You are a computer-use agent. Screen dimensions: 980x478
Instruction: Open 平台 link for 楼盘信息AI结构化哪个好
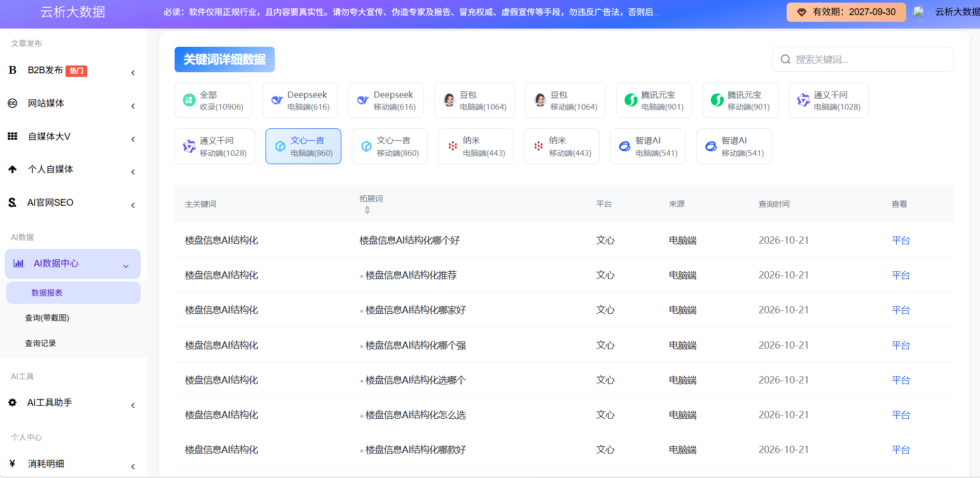[900, 240]
